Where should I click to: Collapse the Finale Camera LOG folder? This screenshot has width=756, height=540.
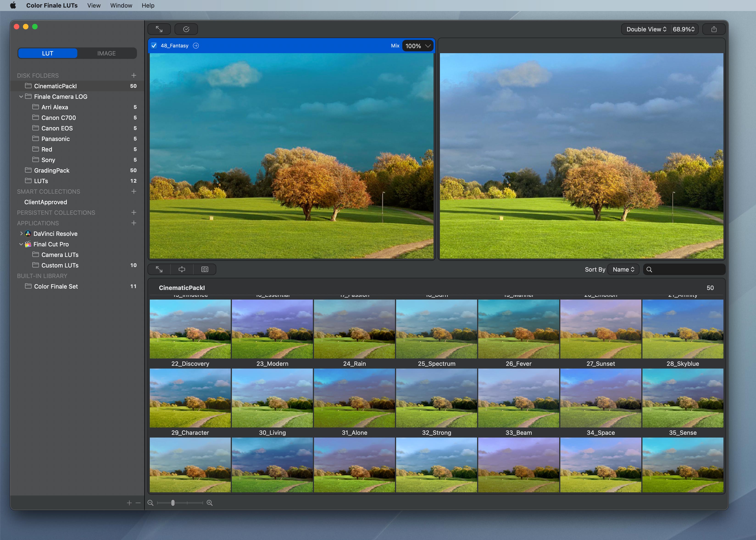pos(21,96)
